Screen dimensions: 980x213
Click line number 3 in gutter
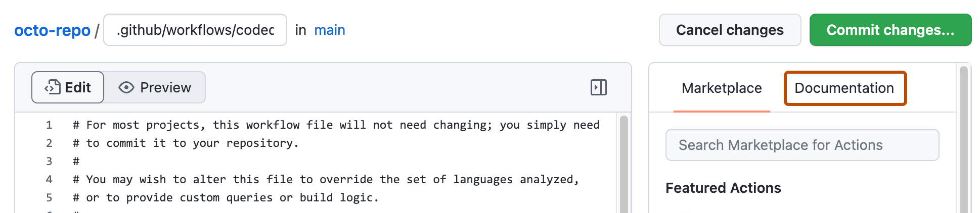pyautogui.click(x=49, y=162)
